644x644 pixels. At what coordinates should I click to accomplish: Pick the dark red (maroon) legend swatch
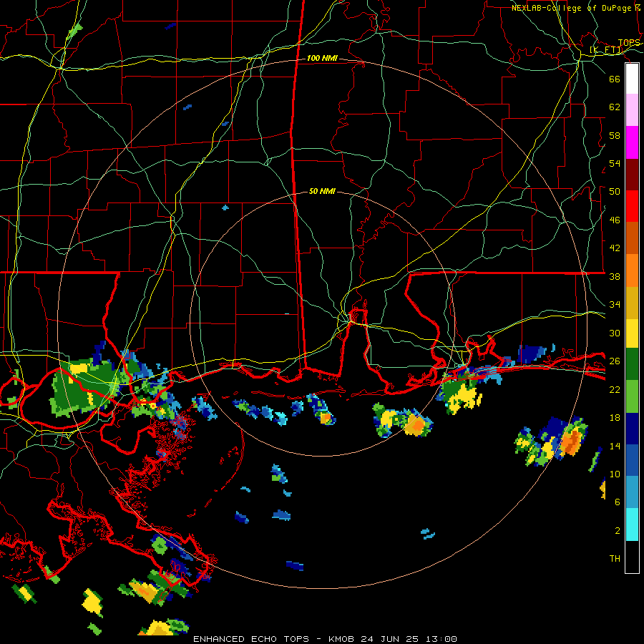click(632, 174)
